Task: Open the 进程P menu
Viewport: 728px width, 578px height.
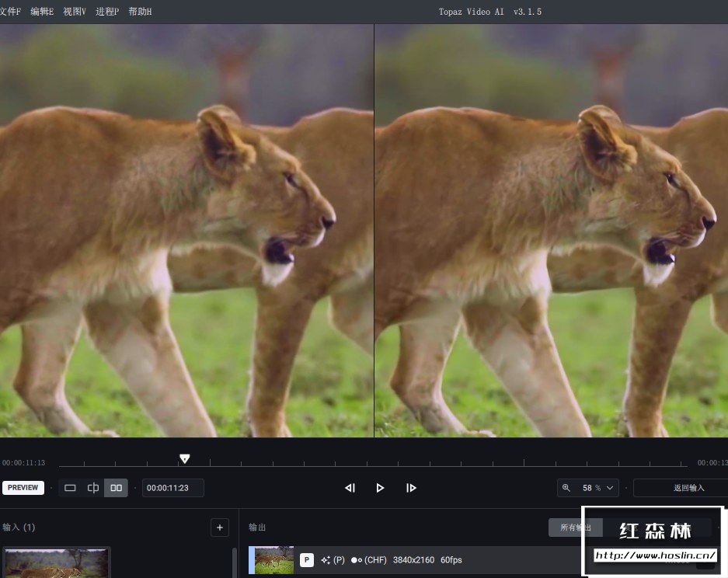Action: click(x=107, y=12)
